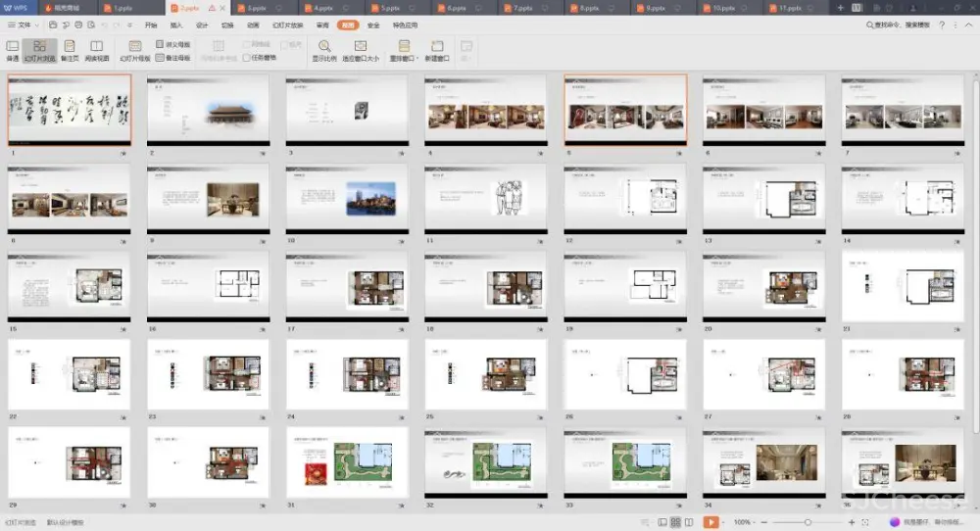
Task: Switch to Normal view (普通) in ribbon
Action: [13, 50]
